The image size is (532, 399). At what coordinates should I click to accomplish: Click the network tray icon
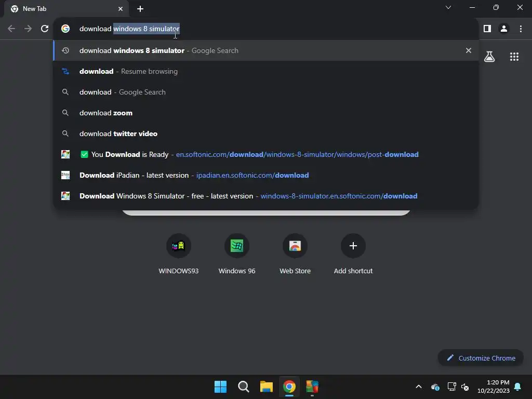(x=451, y=387)
